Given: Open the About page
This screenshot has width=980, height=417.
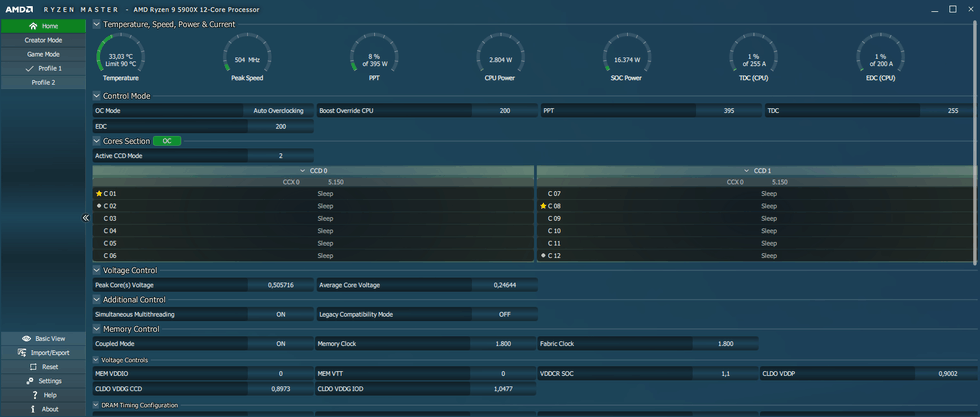Looking at the screenshot, I should pyautogui.click(x=43, y=409).
